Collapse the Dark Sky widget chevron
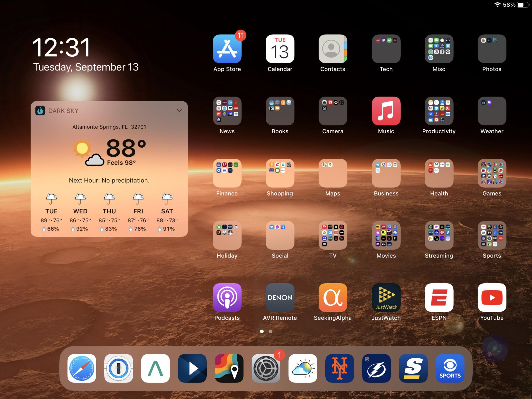The image size is (532, 399). coord(180,110)
